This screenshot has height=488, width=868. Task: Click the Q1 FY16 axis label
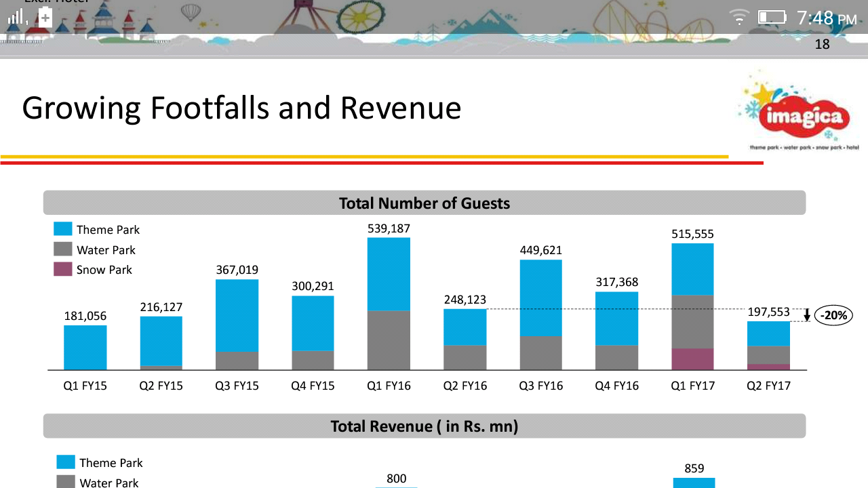click(389, 386)
